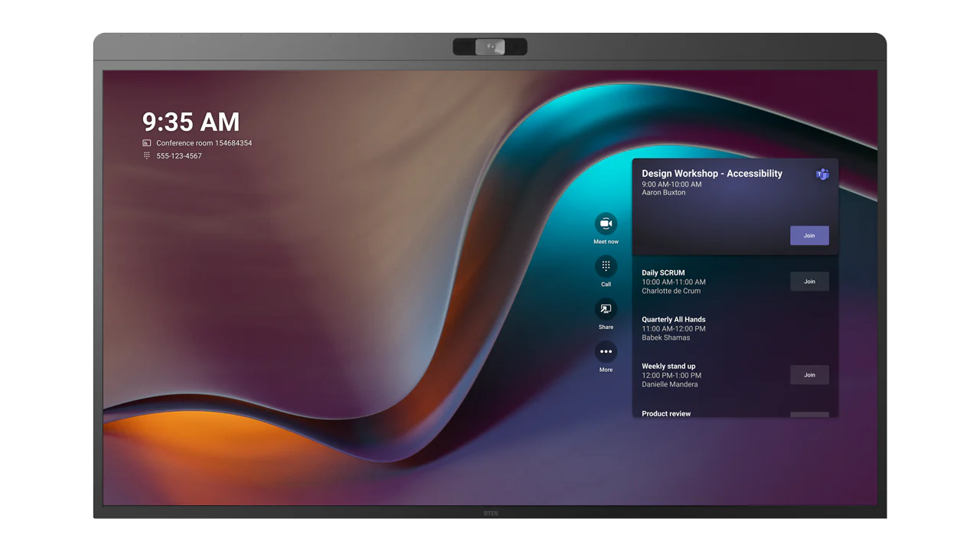Click partially visible Product review Join button
Image resolution: width=980 pixels, height=551 pixels.
click(809, 415)
